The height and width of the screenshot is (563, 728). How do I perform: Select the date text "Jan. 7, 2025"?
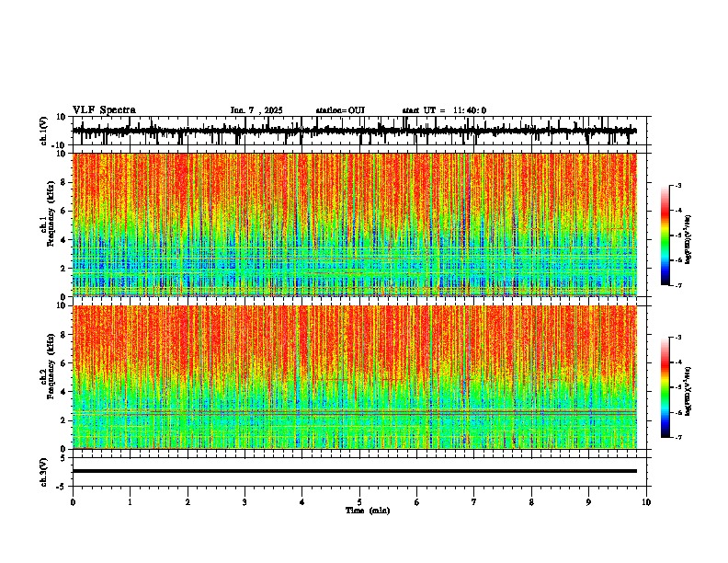[x=256, y=110]
